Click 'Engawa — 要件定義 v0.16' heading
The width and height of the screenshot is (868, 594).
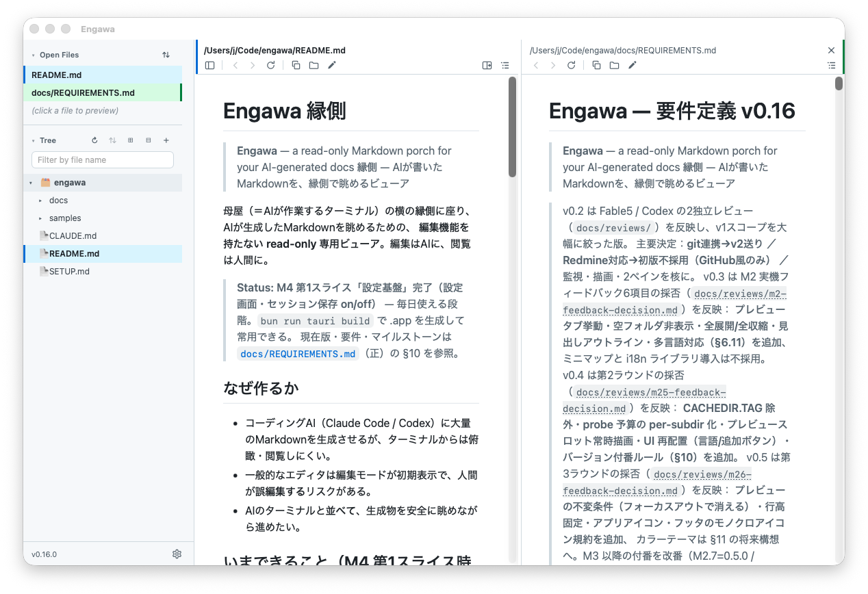pos(672,111)
